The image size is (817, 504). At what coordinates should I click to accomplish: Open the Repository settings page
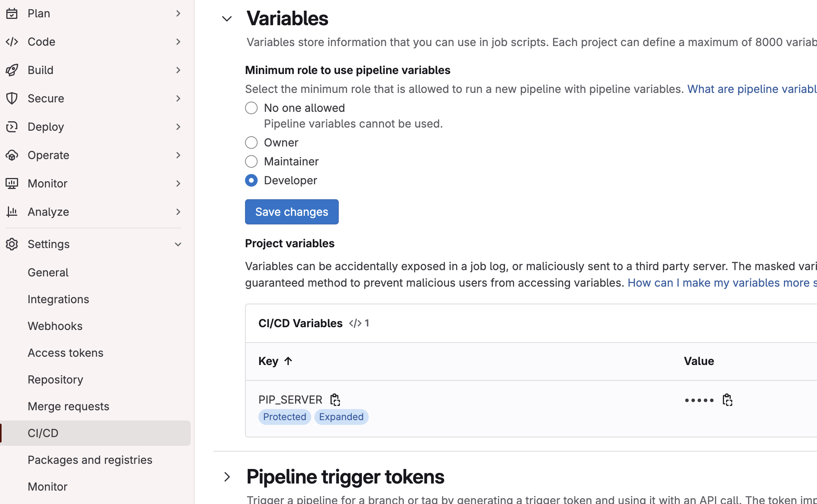[x=56, y=380]
